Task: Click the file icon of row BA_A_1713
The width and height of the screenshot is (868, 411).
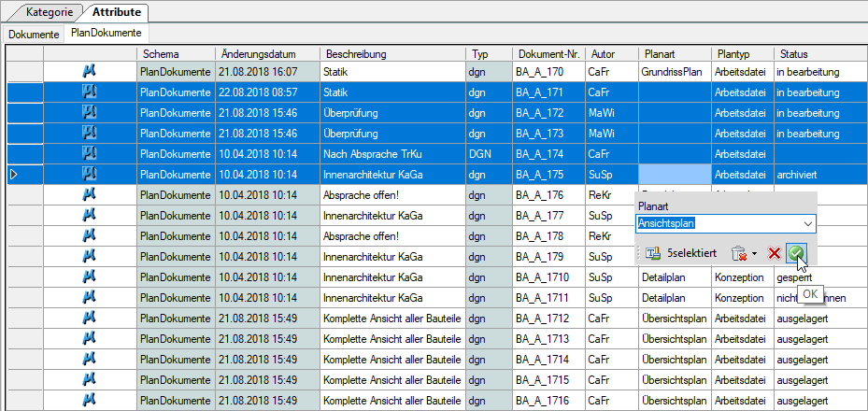Action: (89, 338)
